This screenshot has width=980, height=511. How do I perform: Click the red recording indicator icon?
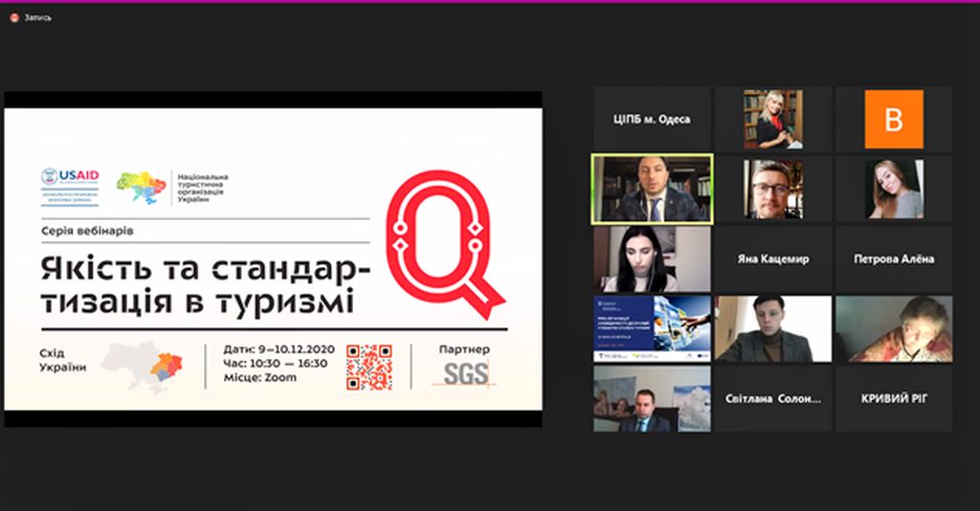14,18
